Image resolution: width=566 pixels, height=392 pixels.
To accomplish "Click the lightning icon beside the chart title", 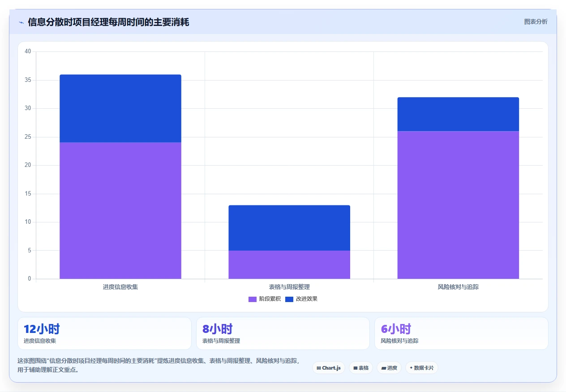I will [x=21, y=22].
